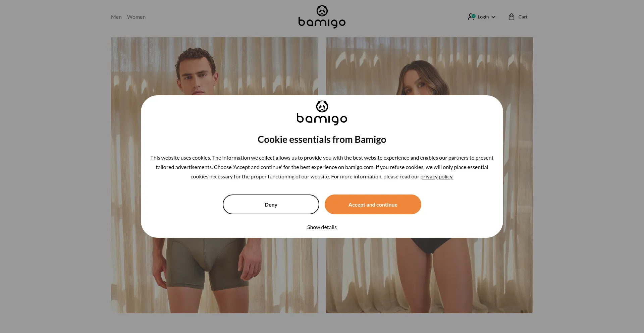Click the user account icon beside Login
This screenshot has width=644, height=333.
(471, 17)
